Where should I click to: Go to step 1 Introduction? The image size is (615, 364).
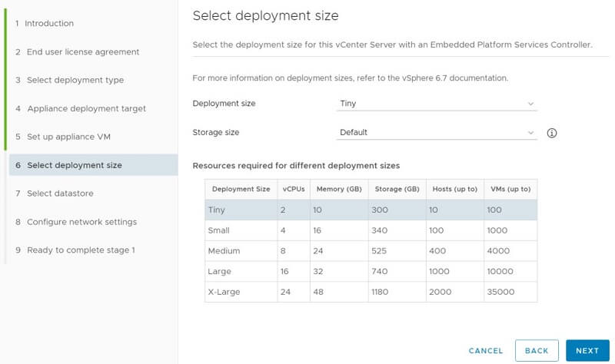tap(49, 23)
